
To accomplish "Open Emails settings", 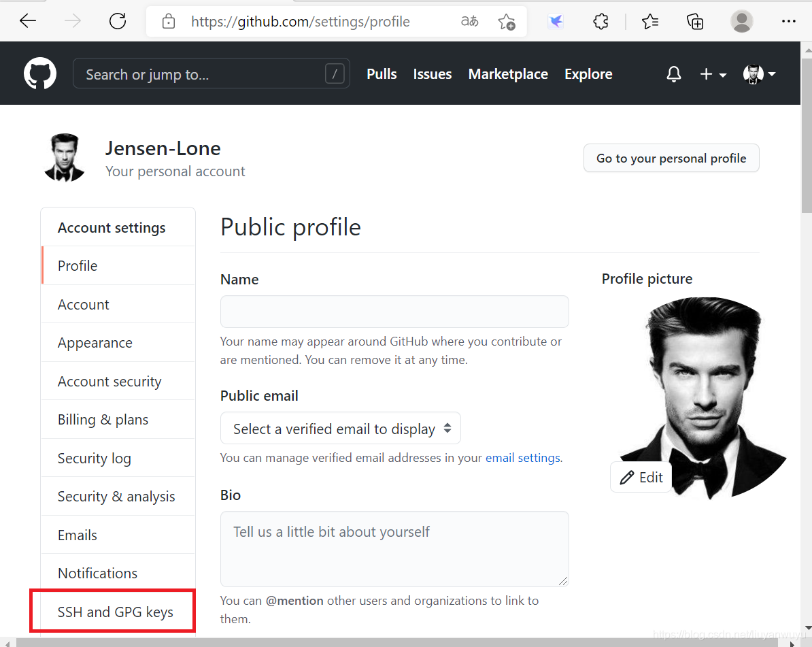I will pyautogui.click(x=118, y=535).
